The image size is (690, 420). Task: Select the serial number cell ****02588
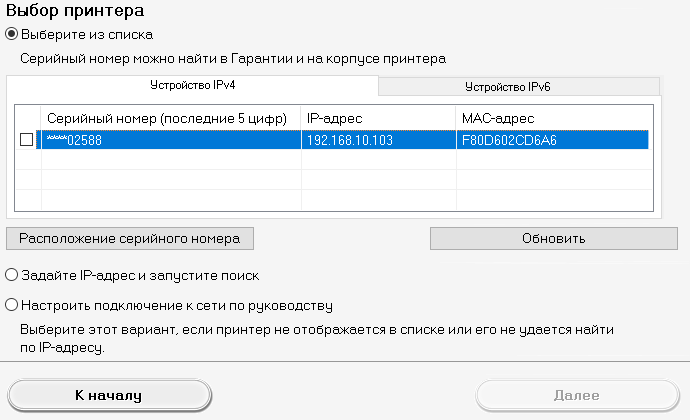click(170, 141)
